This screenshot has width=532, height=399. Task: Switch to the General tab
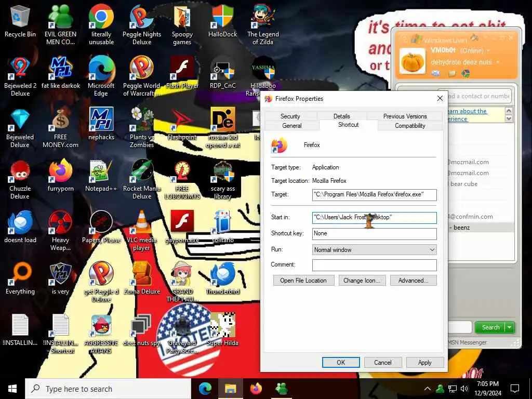click(x=292, y=126)
